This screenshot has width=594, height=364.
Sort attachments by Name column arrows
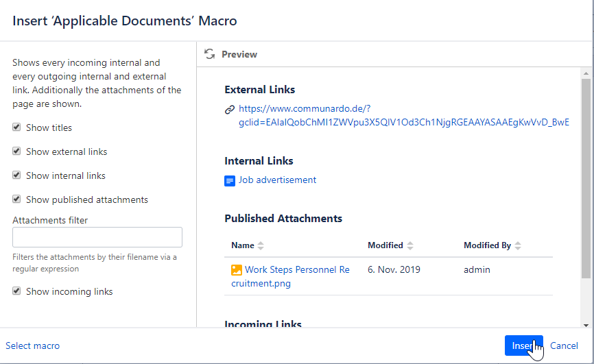pos(261,245)
